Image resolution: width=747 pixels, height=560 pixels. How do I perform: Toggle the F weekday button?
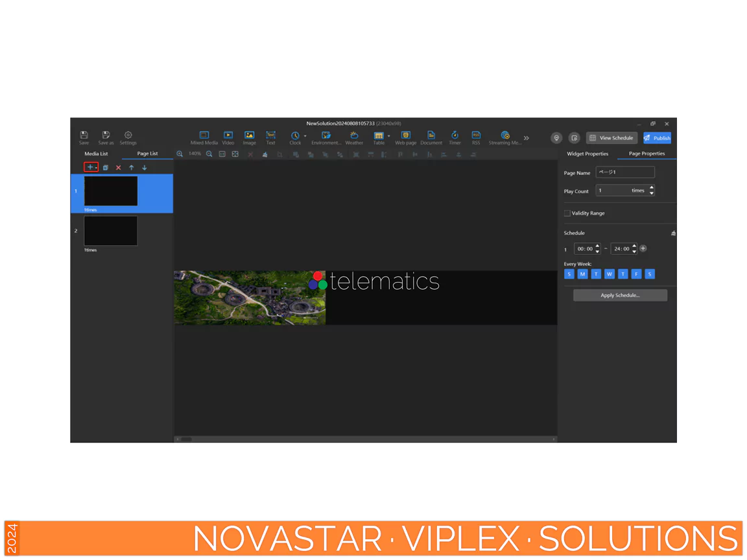636,274
